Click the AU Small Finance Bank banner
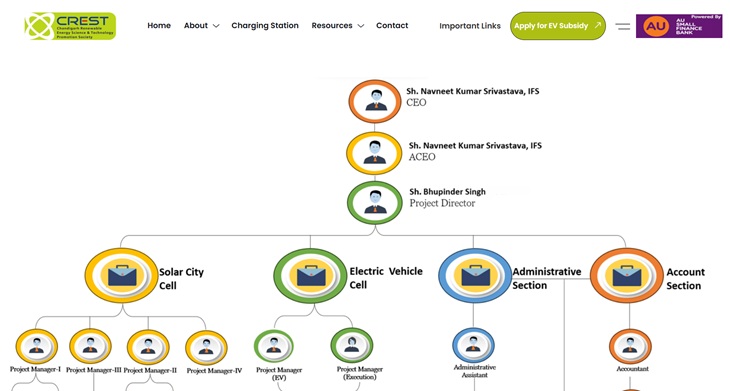This screenshot has height=391, width=730. pyautogui.click(x=679, y=26)
